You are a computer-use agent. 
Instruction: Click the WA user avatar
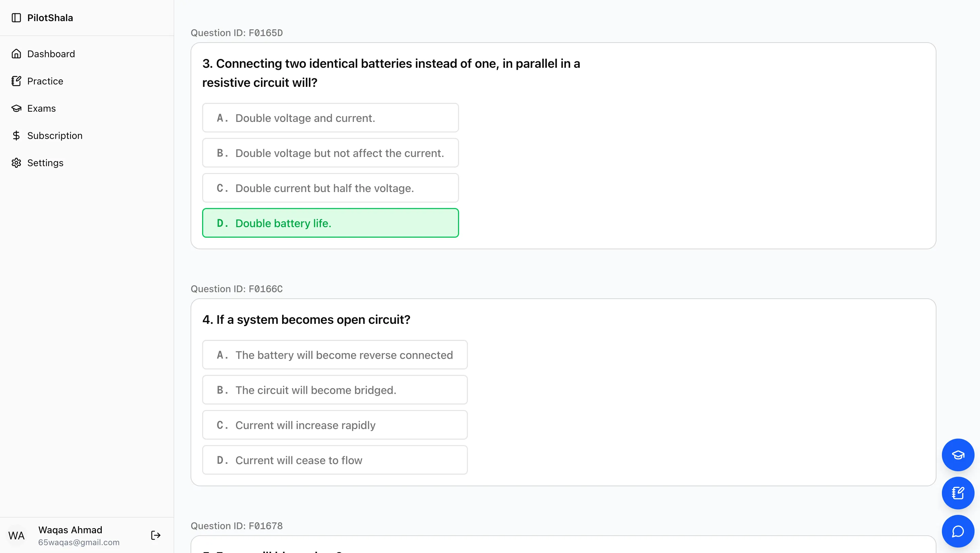[x=16, y=536]
